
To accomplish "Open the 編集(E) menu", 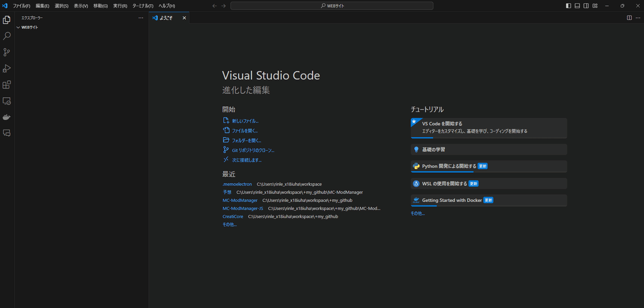I will coord(42,5).
